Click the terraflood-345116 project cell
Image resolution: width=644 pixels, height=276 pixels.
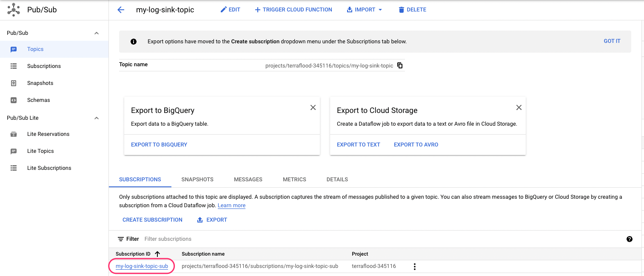pos(374,266)
